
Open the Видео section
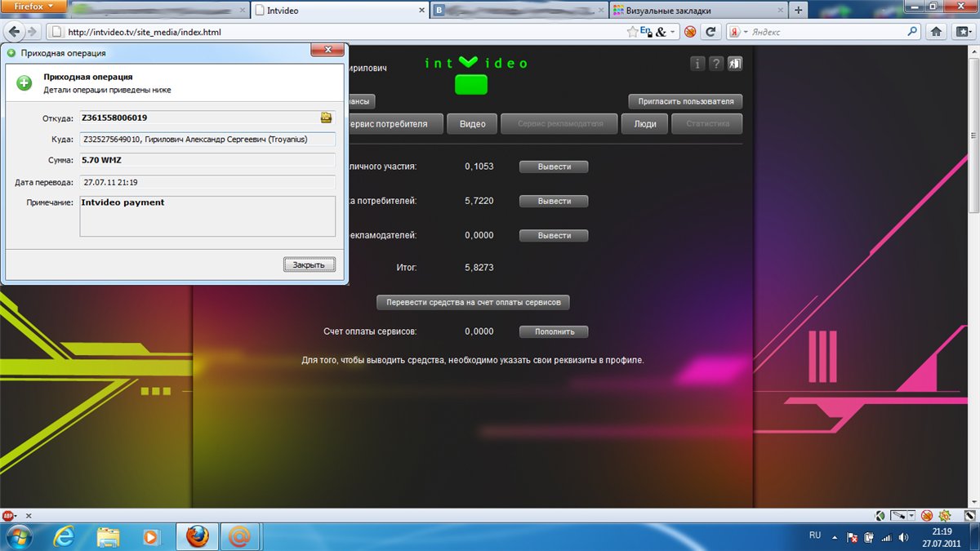(472, 124)
